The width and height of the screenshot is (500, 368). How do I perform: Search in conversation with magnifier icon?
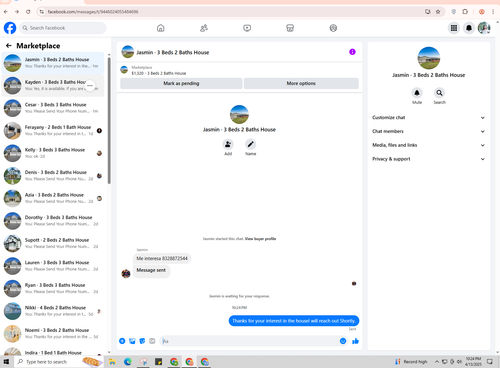439,93
